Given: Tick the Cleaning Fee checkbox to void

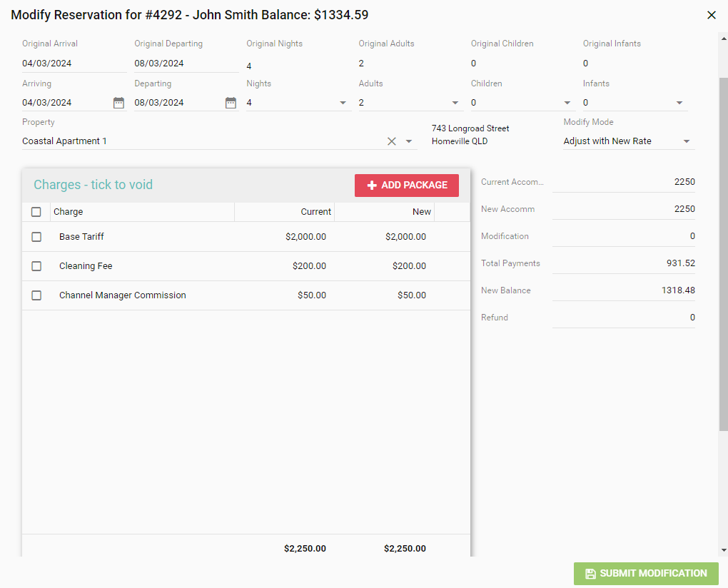Looking at the screenshot, I should tap(36, 266).
